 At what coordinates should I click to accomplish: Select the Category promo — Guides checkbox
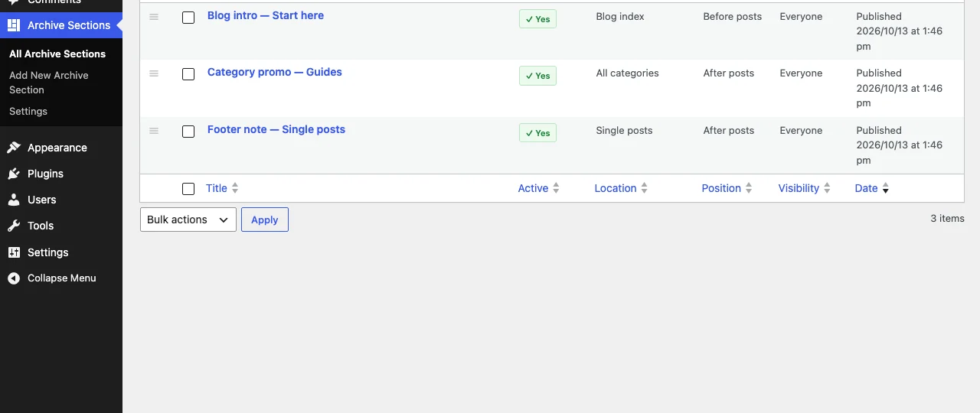pyautogui.click(x=188, y=74)
